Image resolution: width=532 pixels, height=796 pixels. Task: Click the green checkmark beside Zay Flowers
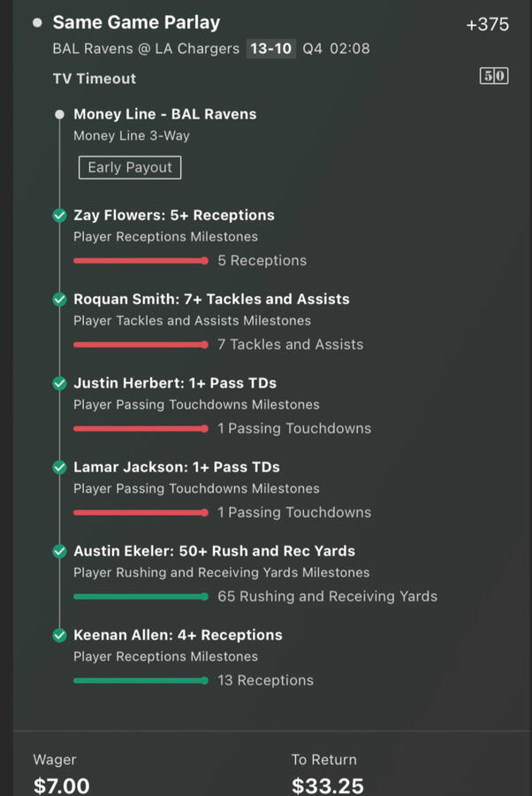[59, 215]
